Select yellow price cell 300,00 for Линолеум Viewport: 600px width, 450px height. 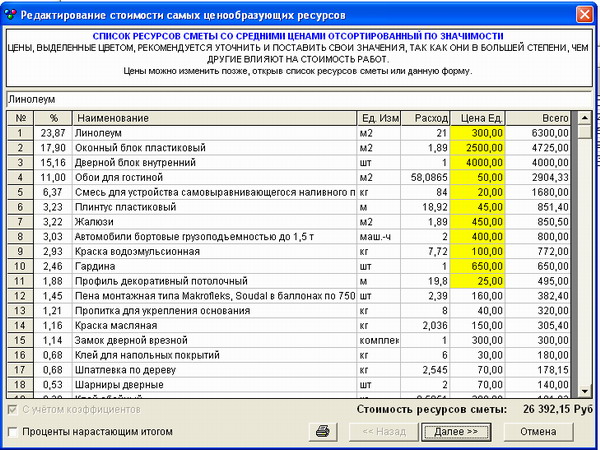click(478, 133)
